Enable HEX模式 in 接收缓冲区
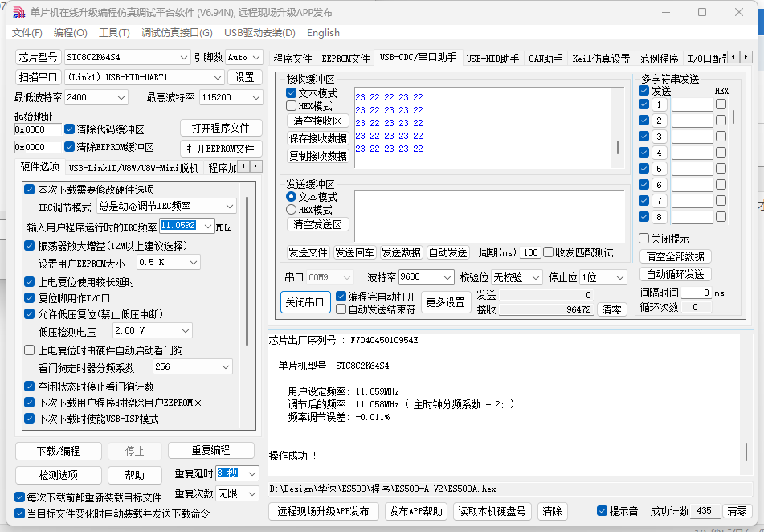 pos(292,106)
